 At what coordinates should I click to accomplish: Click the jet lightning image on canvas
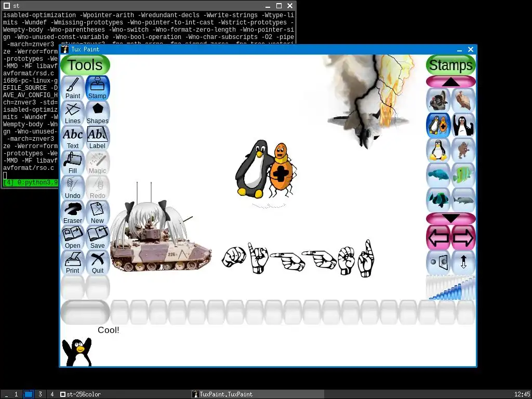369,102
